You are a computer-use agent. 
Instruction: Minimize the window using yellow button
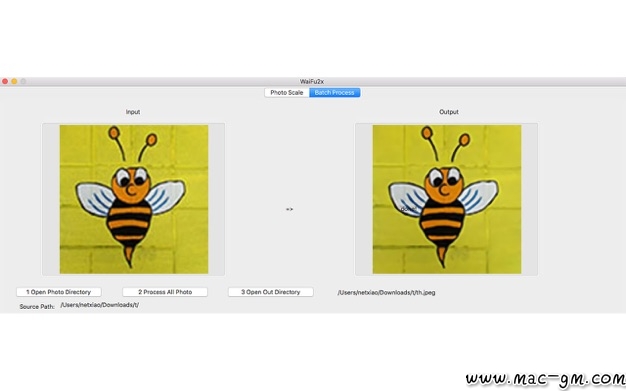14,81
